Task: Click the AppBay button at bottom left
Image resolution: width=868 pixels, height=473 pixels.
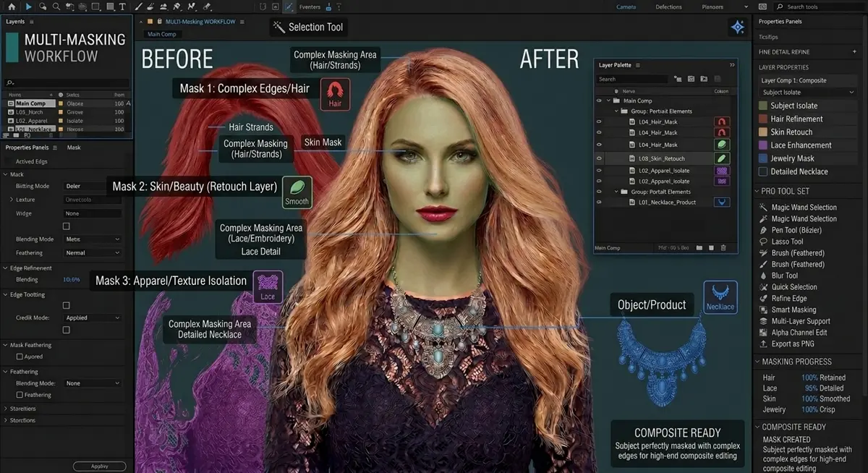Action: 99,466
